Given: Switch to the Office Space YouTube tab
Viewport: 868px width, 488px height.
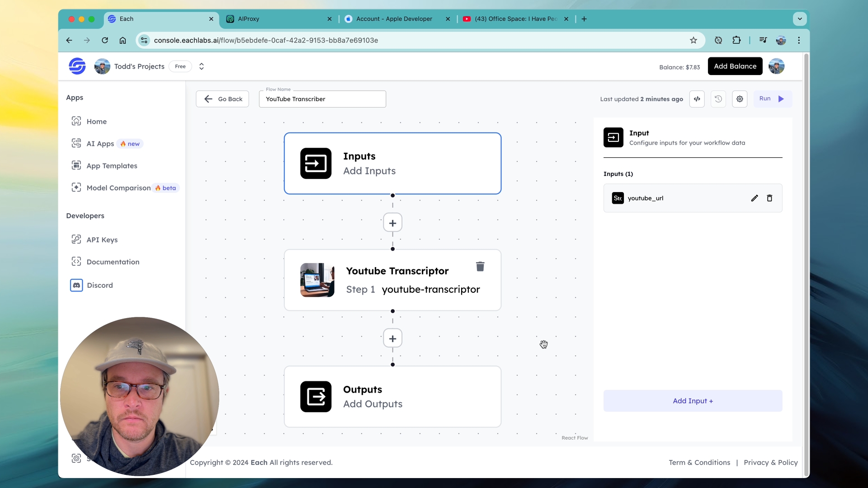Looking at the screenshot, I should coord(516,19).
